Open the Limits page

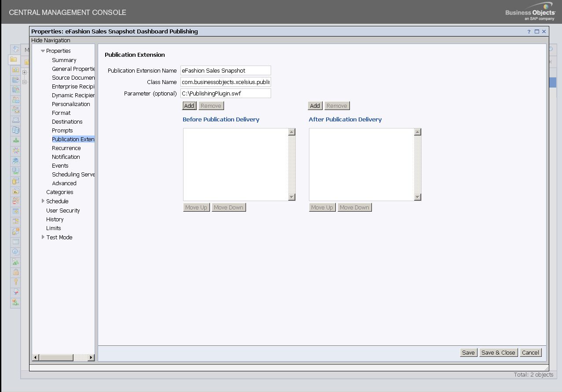[x=54, y=228]
